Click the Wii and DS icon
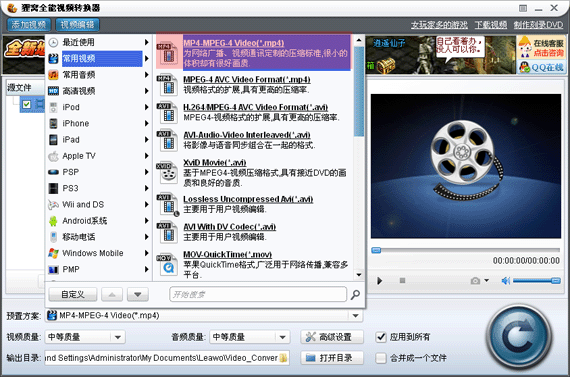 [53, 205]
